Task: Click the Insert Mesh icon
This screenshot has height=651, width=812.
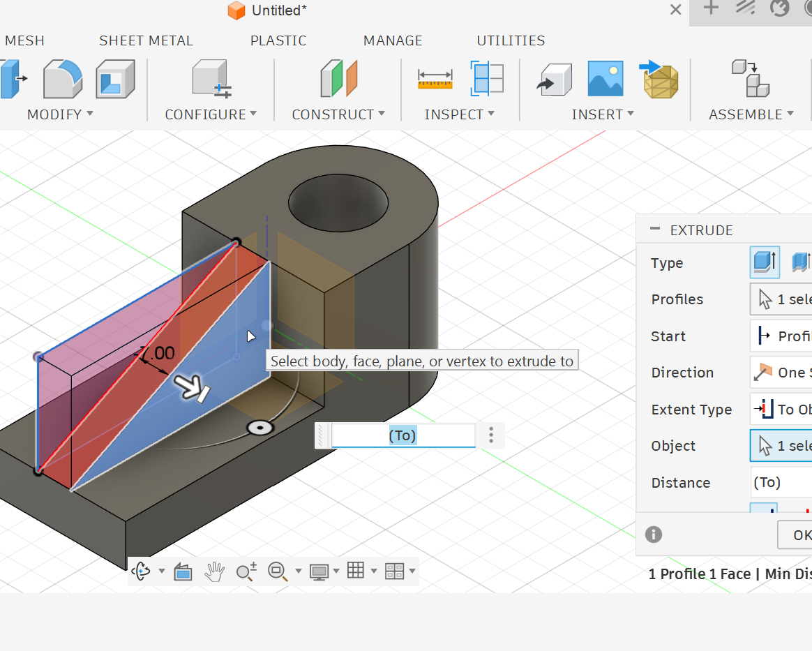Action: coord(659,80)
